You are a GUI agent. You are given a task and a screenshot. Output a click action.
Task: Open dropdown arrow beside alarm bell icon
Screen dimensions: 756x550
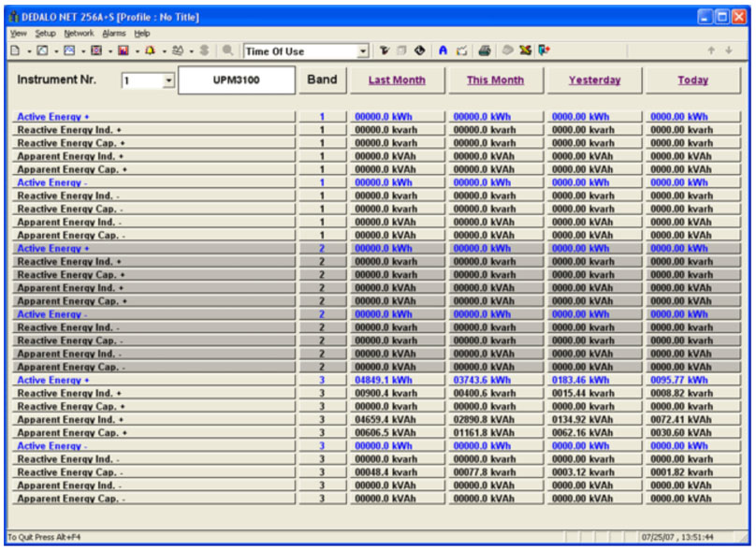[164, 51]
